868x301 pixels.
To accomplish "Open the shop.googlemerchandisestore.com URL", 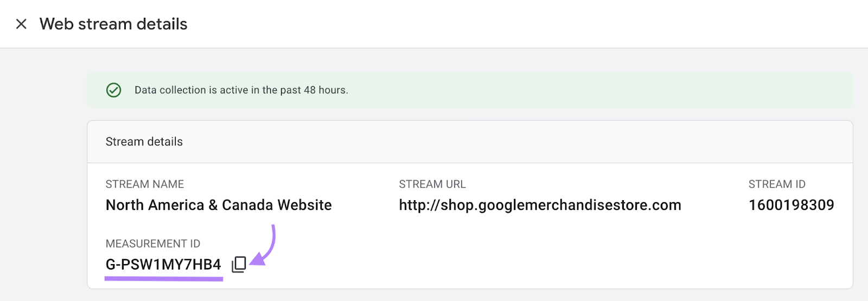I will coord(540,205).
